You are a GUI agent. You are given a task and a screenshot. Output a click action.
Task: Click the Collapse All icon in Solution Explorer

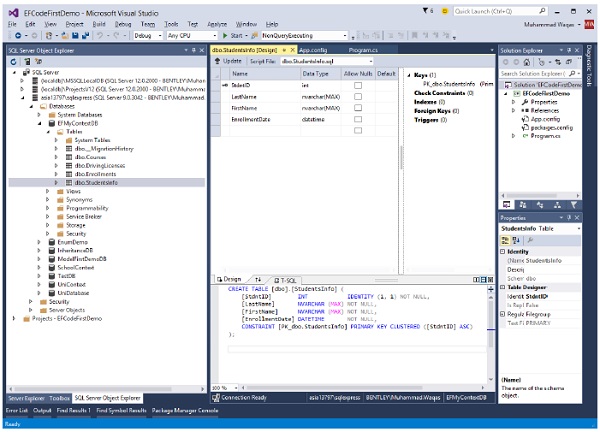point(569,62)
